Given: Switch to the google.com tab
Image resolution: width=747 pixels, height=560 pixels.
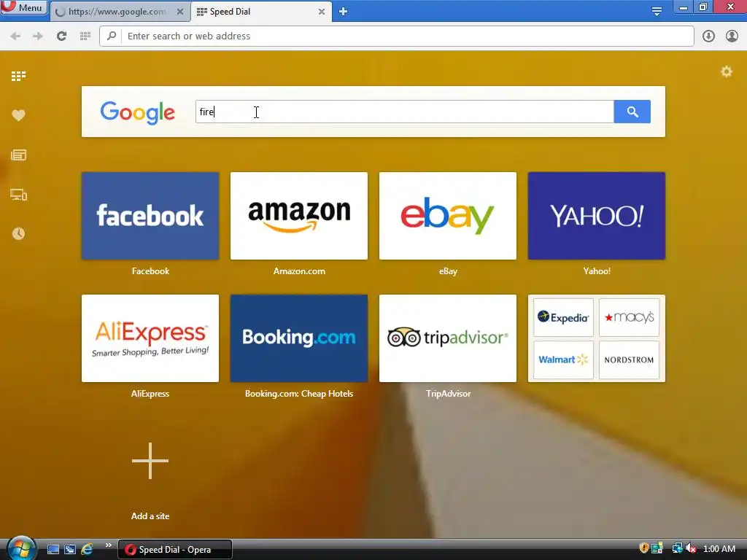Looking at the screenshot, I should [x=117, y=12].
